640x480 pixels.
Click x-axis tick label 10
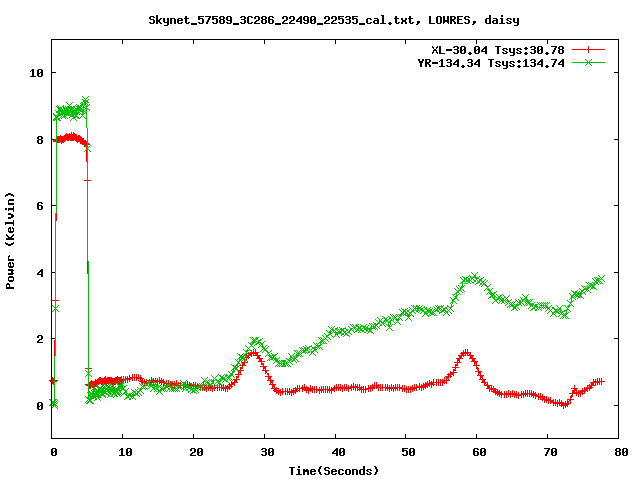click(x=126, y=452)
